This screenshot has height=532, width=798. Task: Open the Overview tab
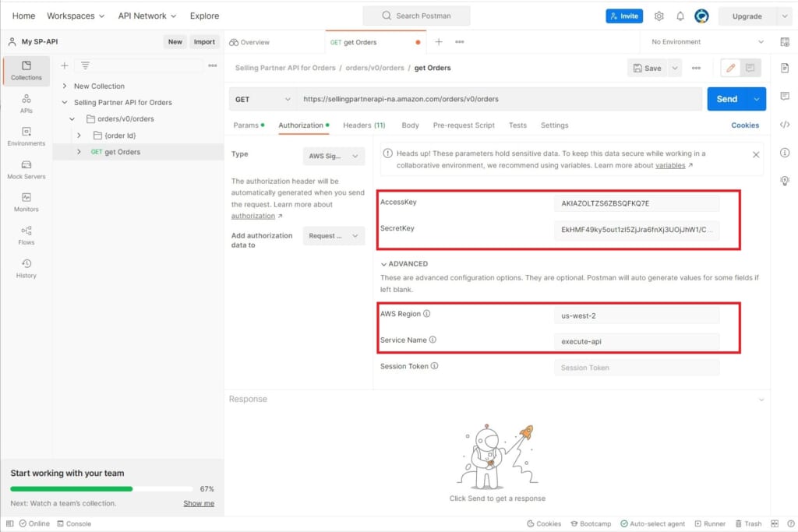249,42
